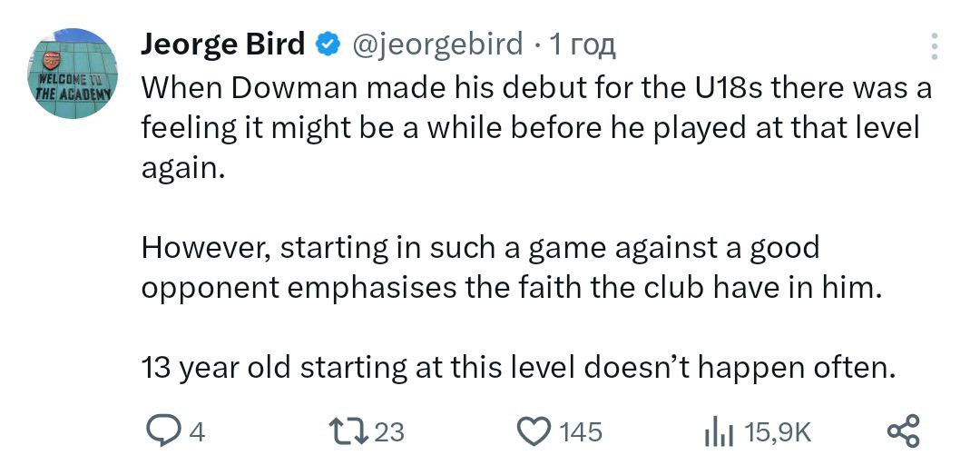This screenshot has height=475, width=980.
Task: Open the three-dot more options menu
Action: pyautogui.click(x=936, y=46)
